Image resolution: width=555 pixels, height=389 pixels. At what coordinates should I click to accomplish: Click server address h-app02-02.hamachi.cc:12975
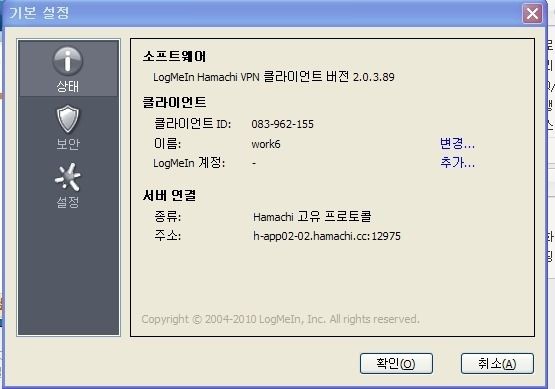pyautogui.click(x=327, y=236)
